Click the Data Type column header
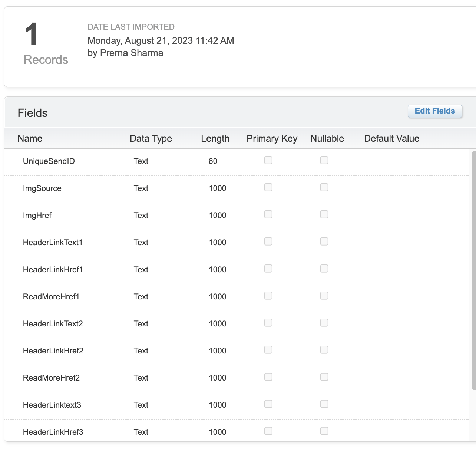The height and width of the screenshot is (454, 476). [x=151, y=138]
